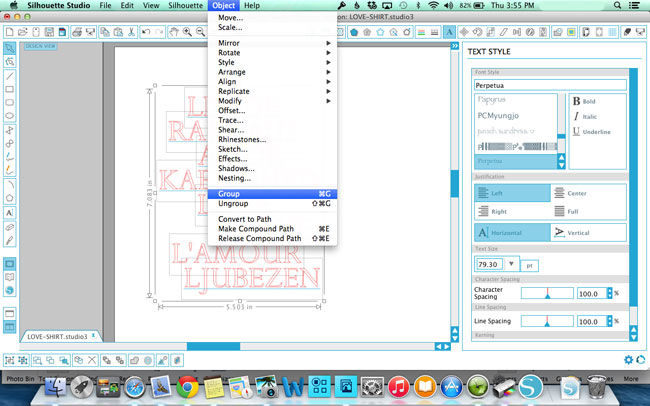
Task: Choose the Ellipse drawing tool
Action: pyautogui.click(x=10, y=116)
